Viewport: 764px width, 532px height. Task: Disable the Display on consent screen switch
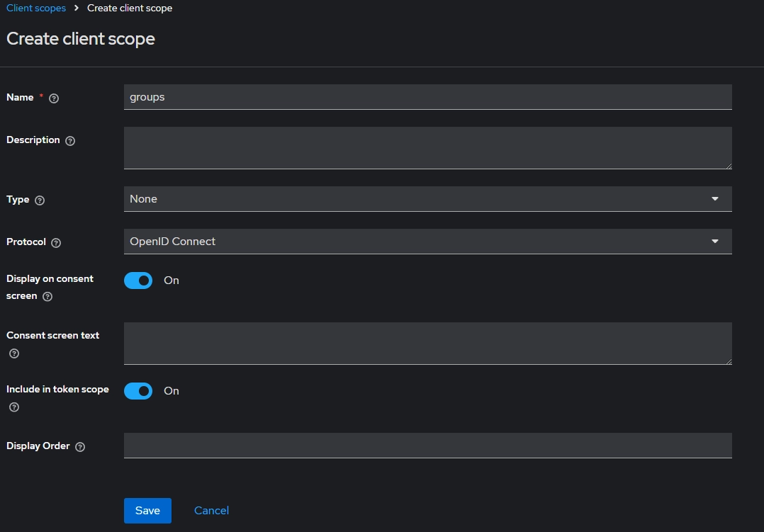pyautogui.click(x=138, y=281)
